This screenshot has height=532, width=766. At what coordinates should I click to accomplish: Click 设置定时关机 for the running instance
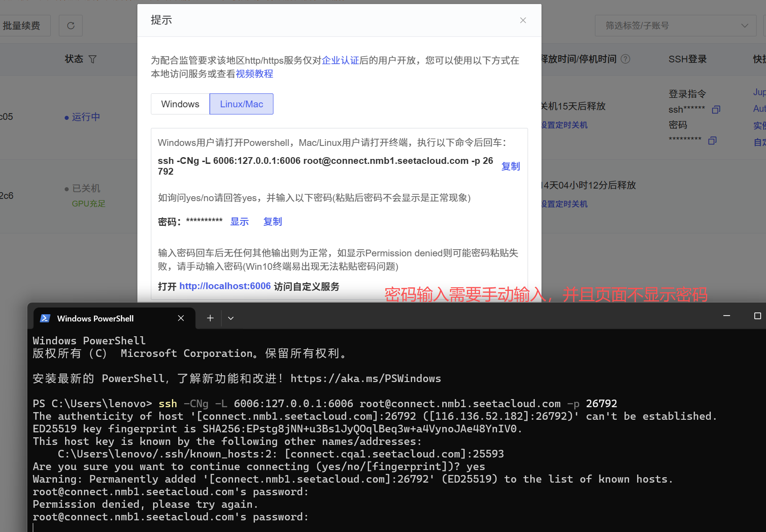tap(564, 125)
